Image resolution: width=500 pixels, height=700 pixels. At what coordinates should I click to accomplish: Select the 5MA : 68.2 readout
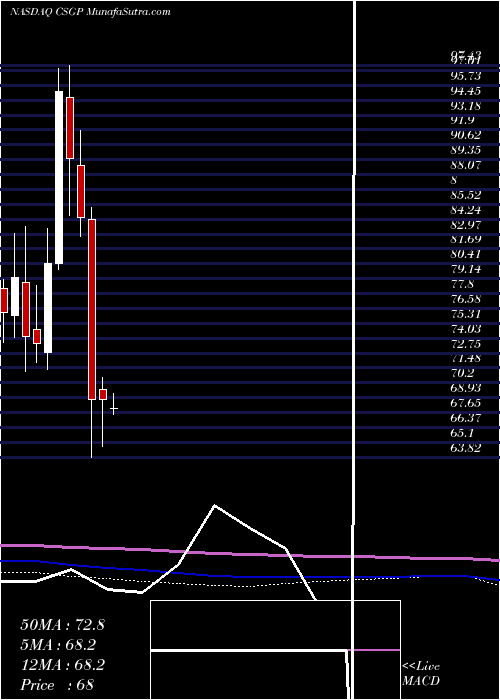(58, 645)
